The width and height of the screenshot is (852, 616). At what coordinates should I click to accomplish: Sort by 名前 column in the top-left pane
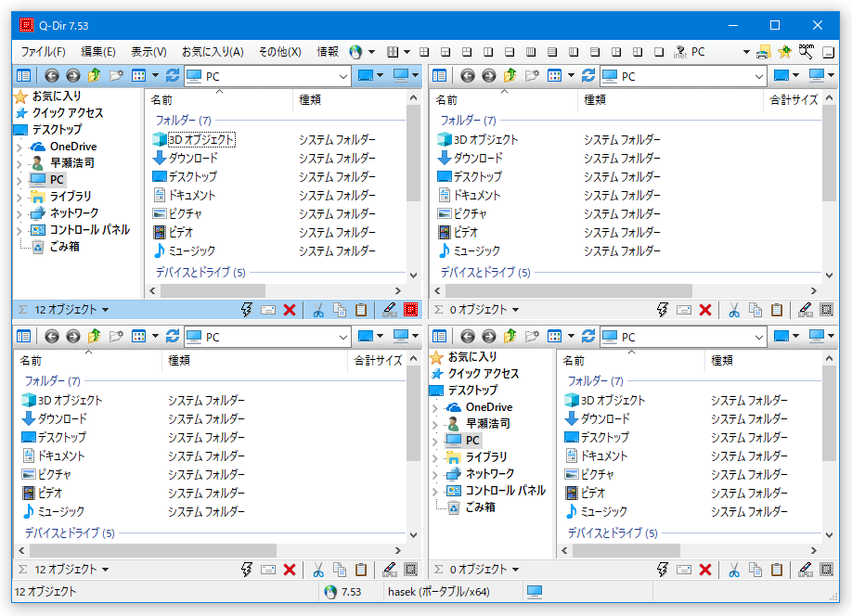tap(219, 100)
